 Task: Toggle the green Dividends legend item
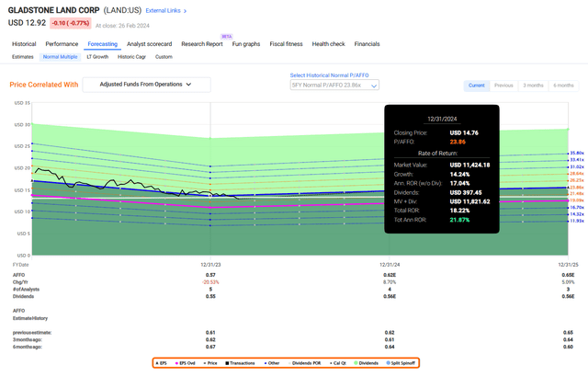point(367,363)
